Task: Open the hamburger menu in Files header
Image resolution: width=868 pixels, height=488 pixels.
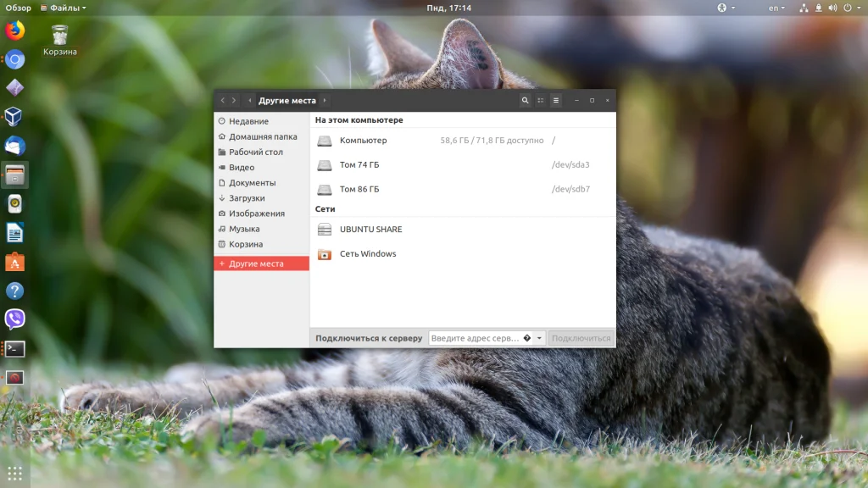Action: [556, 101]
